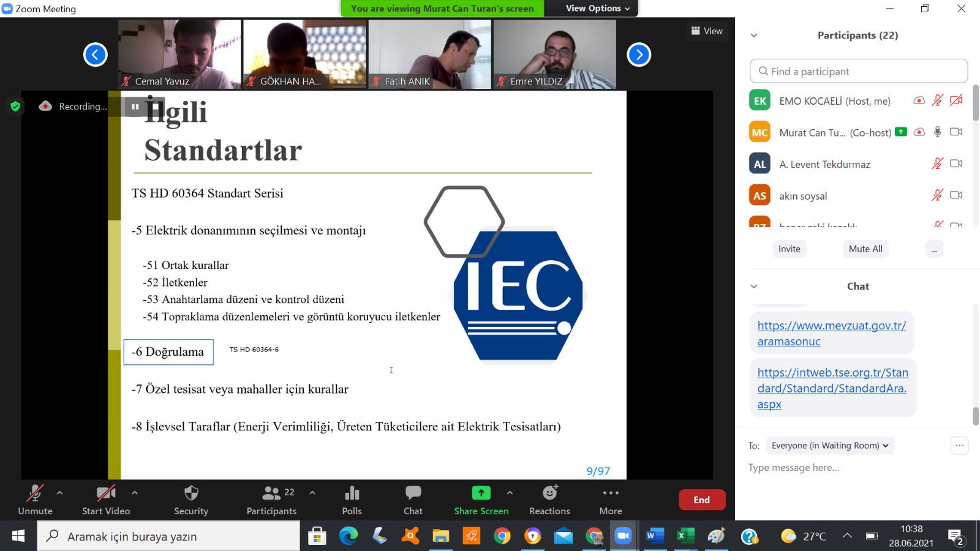This screenshot has height=551, width=980.
Task: Show next video thumbnails with the right arrow
Action: 639,54
